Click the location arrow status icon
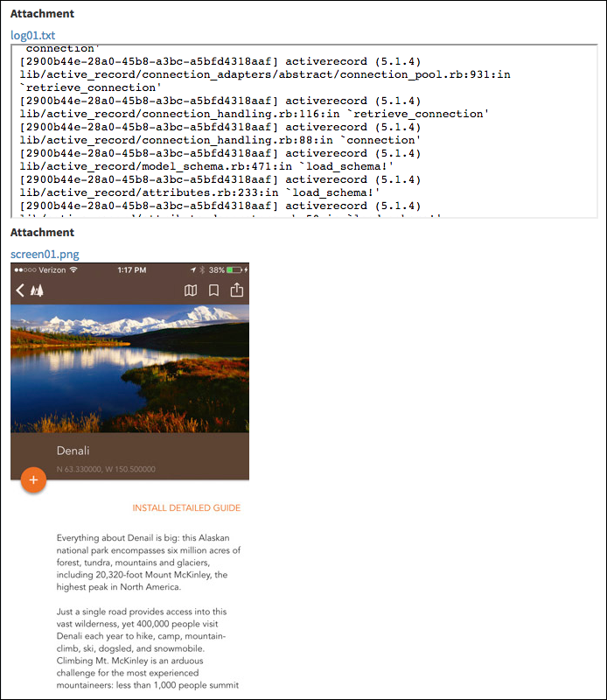 point(192,269)
